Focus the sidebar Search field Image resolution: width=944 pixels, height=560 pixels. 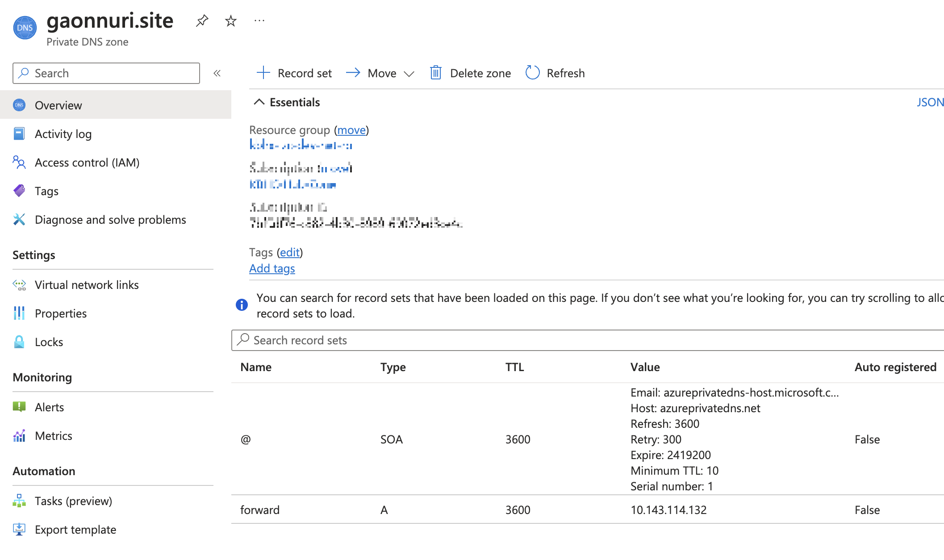coord(106,73)
